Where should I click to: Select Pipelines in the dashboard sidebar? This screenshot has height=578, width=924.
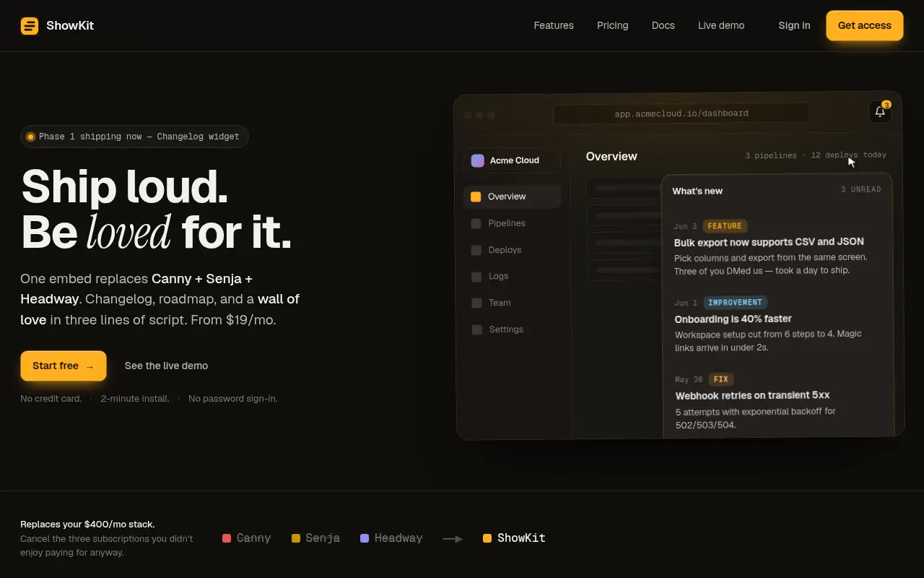[x=512, y=223]
